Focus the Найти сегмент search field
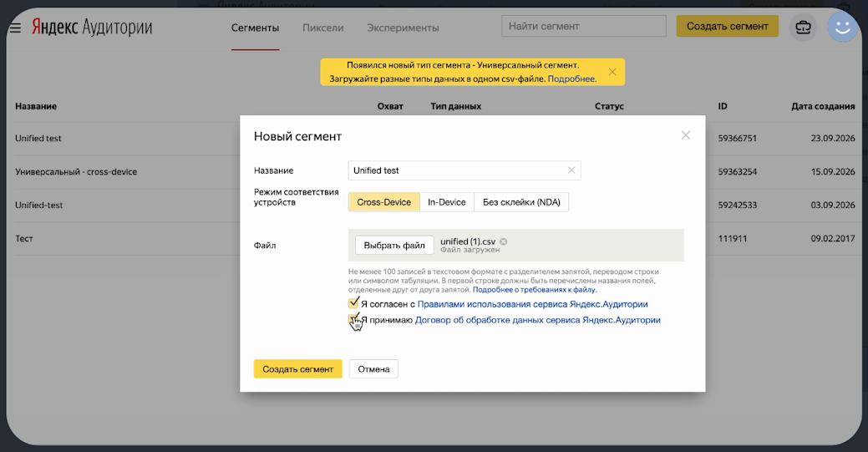The height and width of the screenshot is (452, 868). (584, 26)
